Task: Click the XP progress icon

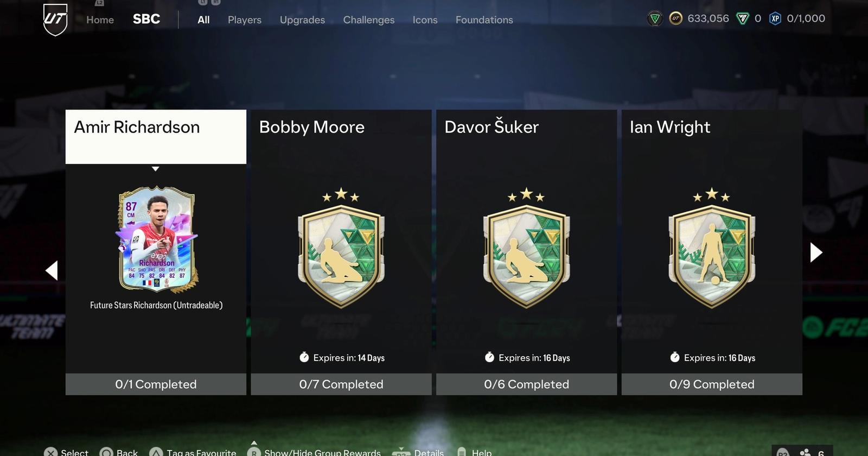Action: [775, 19]
